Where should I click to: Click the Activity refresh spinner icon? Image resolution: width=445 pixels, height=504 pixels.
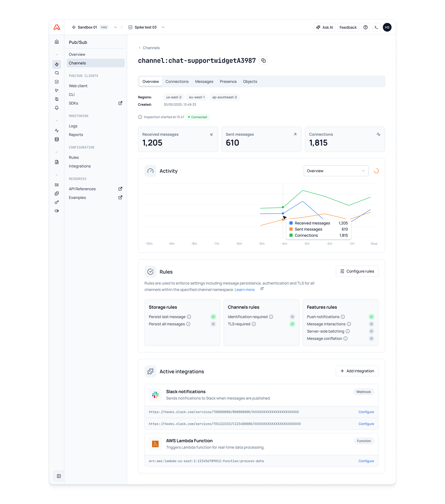click(376, 171)
